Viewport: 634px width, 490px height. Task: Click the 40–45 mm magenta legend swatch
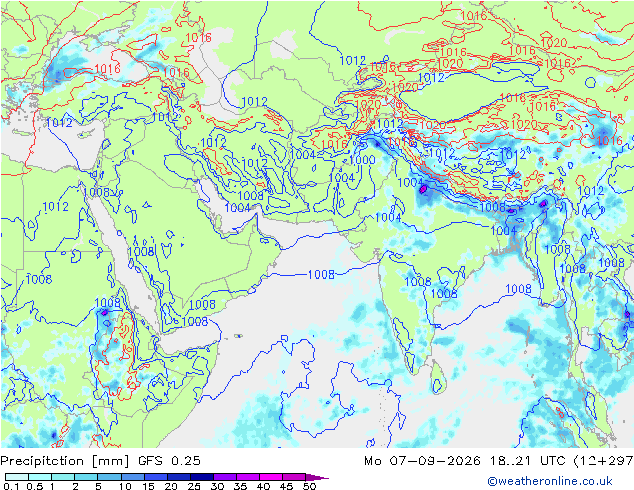[x=271, y=477]
